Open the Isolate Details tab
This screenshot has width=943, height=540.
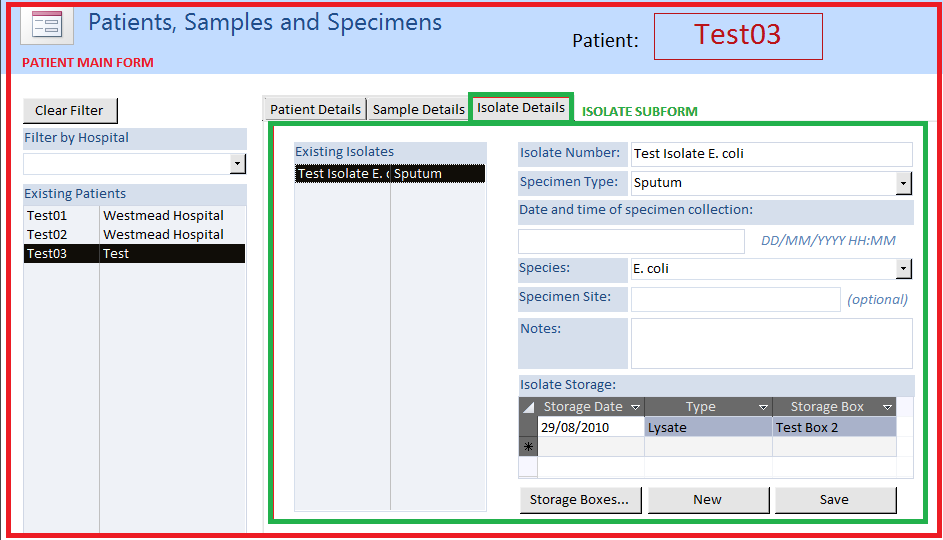click(x=521, y=108)
